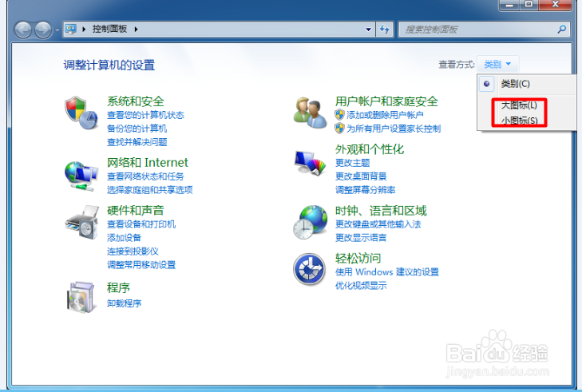The width and height of the screenshot is (582, 392).
Task: Open 程序 category heading
Action: tap(118, 287)
